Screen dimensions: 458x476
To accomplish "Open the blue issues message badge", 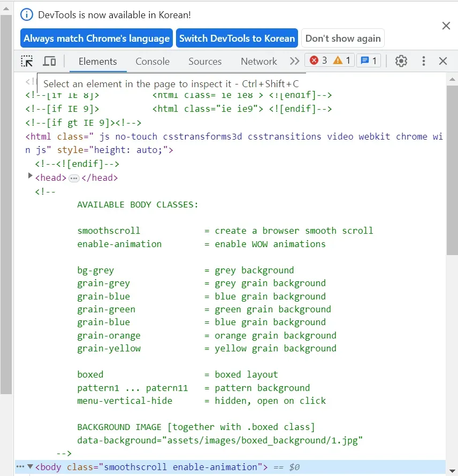I will [368, 60].
